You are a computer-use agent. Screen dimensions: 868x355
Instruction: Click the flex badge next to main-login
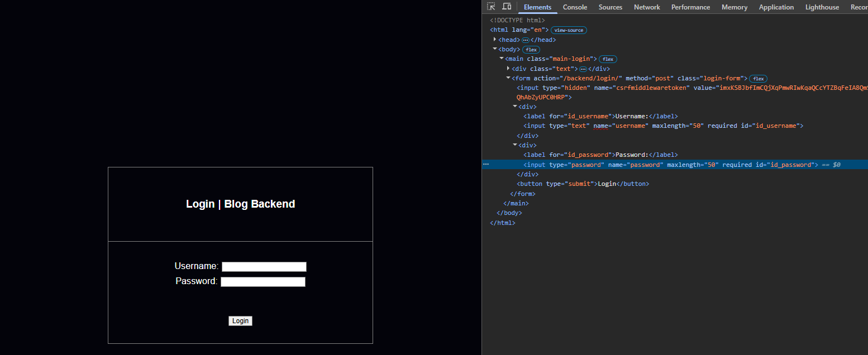pos(608,59)
